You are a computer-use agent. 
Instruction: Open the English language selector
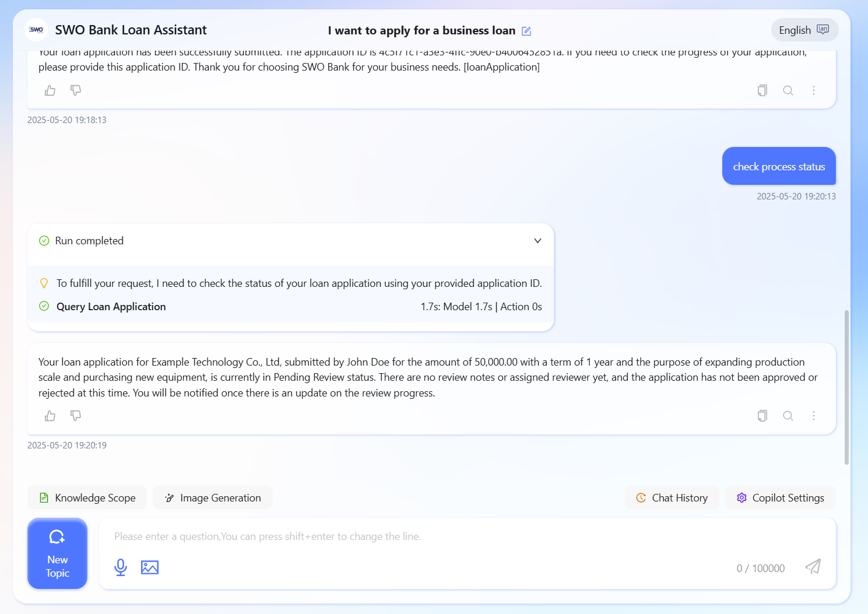pos(804,30)
